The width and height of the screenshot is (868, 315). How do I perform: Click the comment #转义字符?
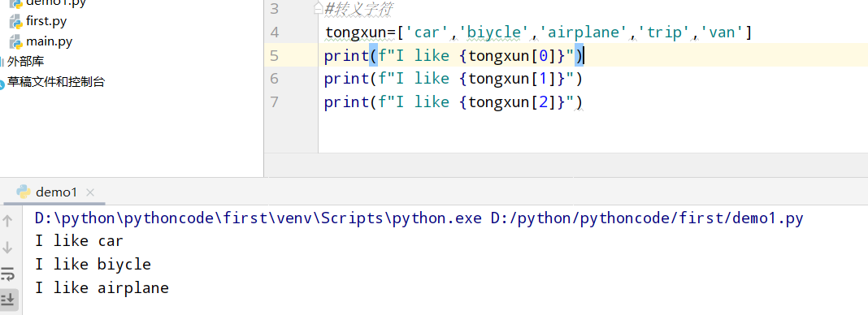click(x=359, y=8)
